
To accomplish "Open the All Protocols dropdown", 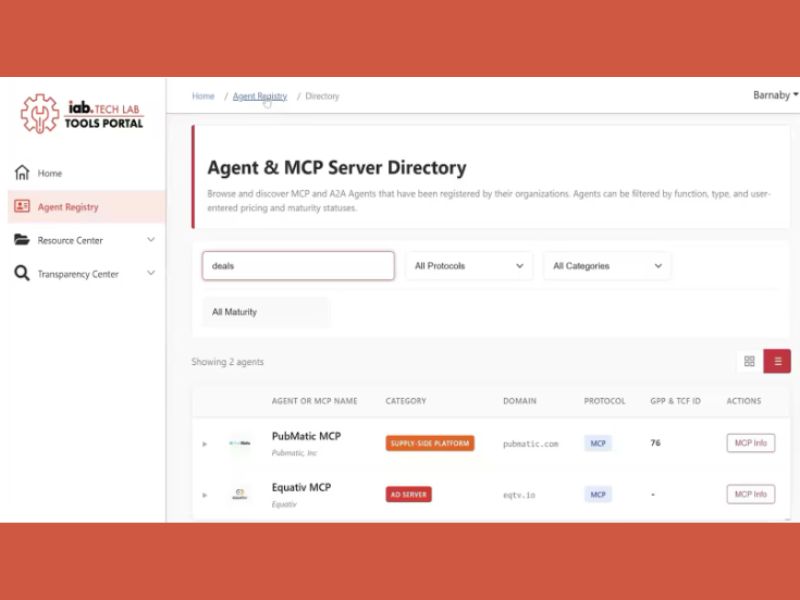I will pos(468,266).
